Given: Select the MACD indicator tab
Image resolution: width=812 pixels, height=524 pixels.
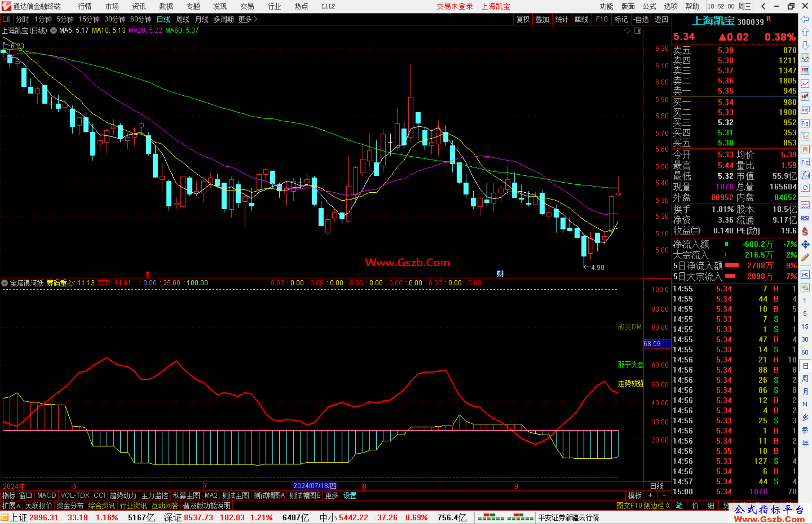Looking at the screenshot, I should click(x=47, y=495).
